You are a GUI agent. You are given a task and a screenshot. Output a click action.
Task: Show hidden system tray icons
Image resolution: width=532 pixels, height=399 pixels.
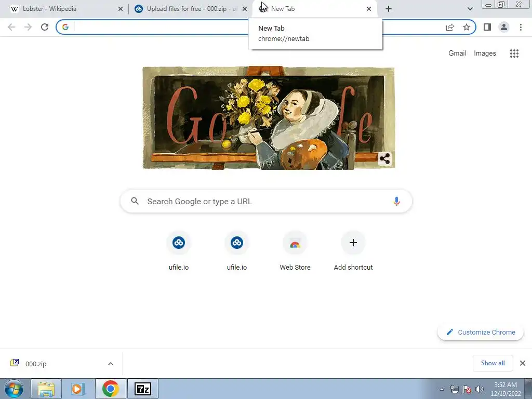tap(442, 389)
